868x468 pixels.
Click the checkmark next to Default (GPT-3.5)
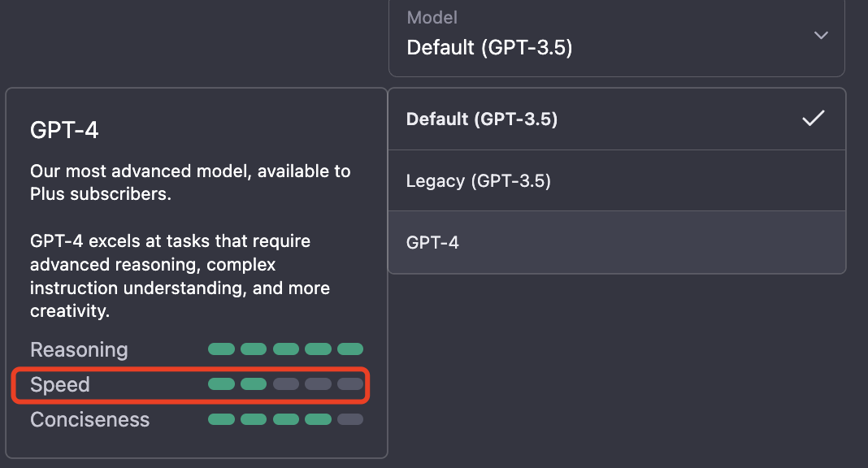[813, 119]
